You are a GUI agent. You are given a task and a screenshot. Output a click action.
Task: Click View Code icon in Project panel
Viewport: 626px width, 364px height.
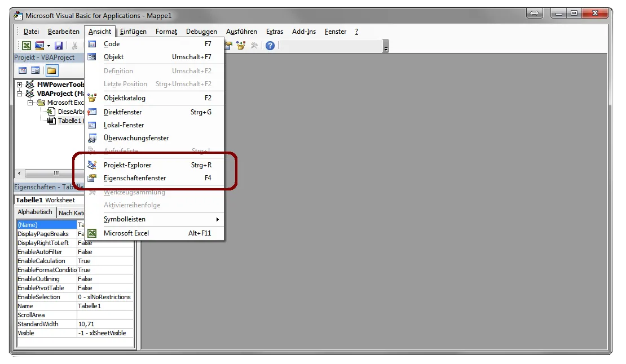click(x=23, y=70)
